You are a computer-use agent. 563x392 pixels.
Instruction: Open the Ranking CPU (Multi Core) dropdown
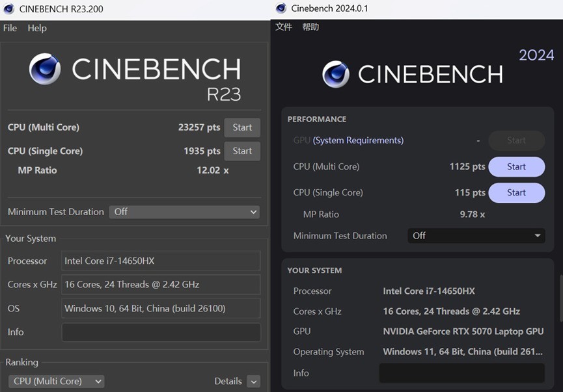point(56,381)
